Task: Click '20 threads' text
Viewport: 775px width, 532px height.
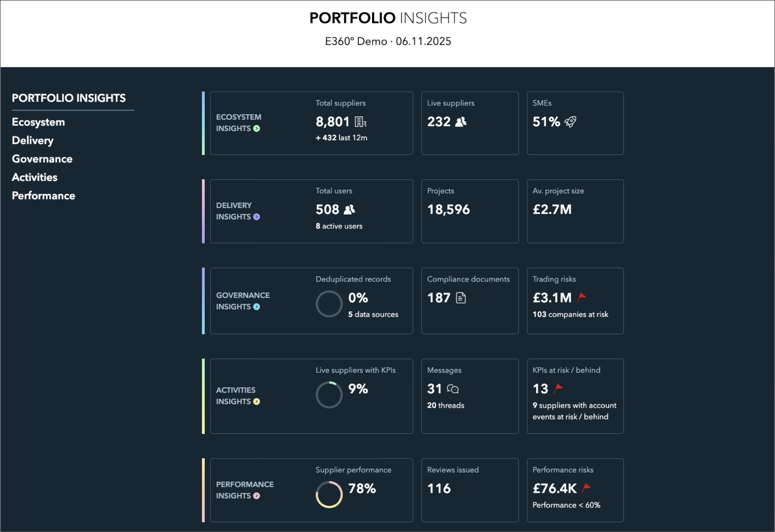Action: pyautogui.click(x=446, y=405)
